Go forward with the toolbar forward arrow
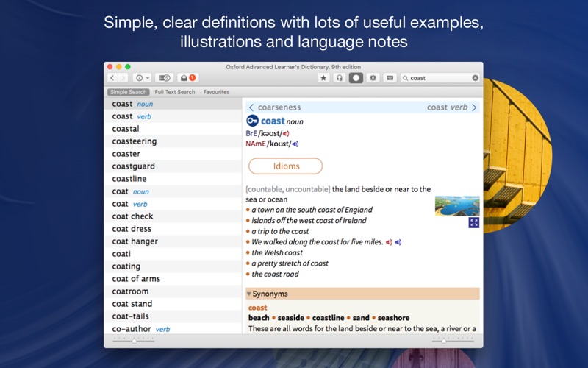Screen dimensions: 588x368 coord(123,78)
